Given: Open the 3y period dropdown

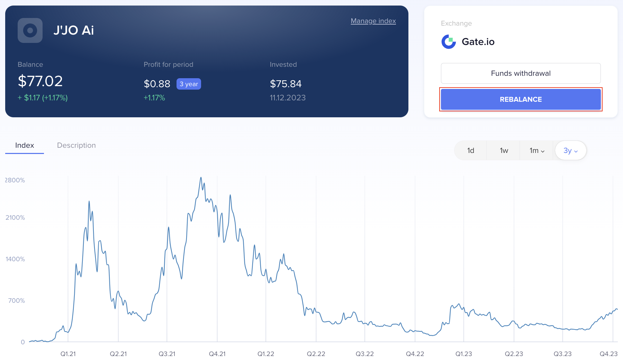Looking at the screenshot, I should pos(570,151).
